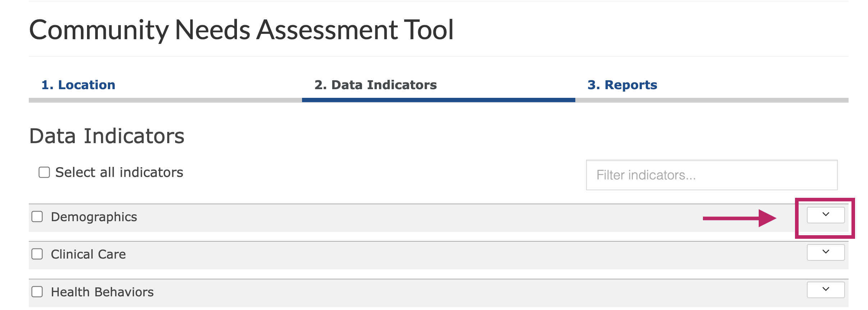Click the Clinical Care category label text

tap(88, 254)
